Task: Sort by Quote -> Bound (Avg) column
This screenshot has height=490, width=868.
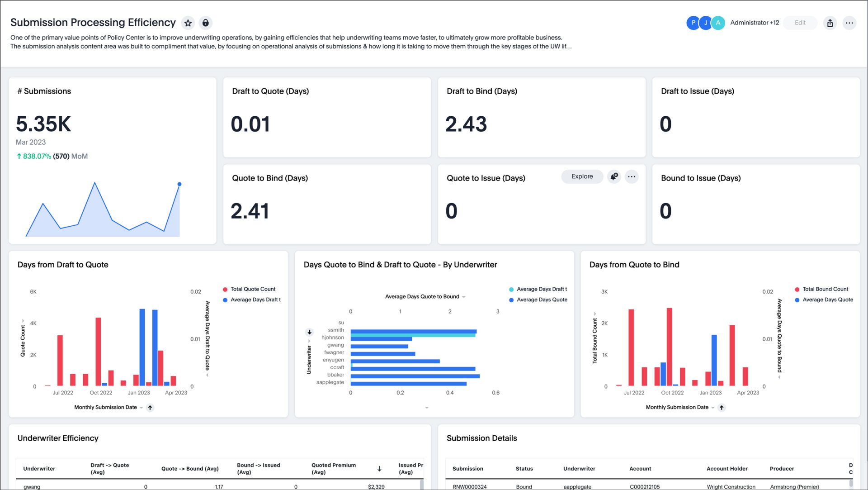Action: [x=190, y=469]
